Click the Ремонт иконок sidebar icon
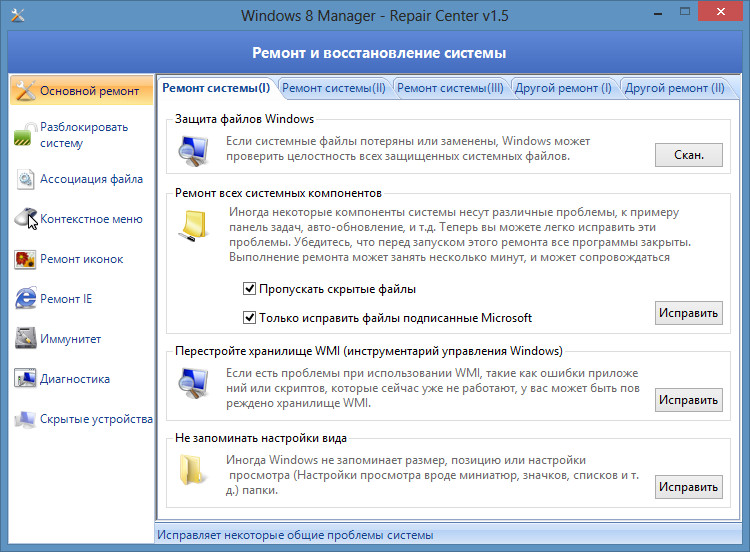 pos(24,259)
